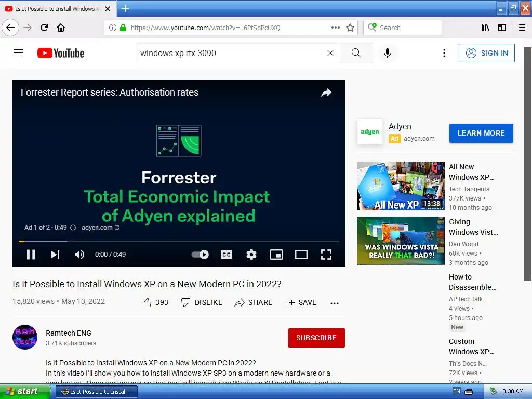Screen dimensions: 532x399
Task: SAVE the video to a playlist
Action: pos(300,302)
